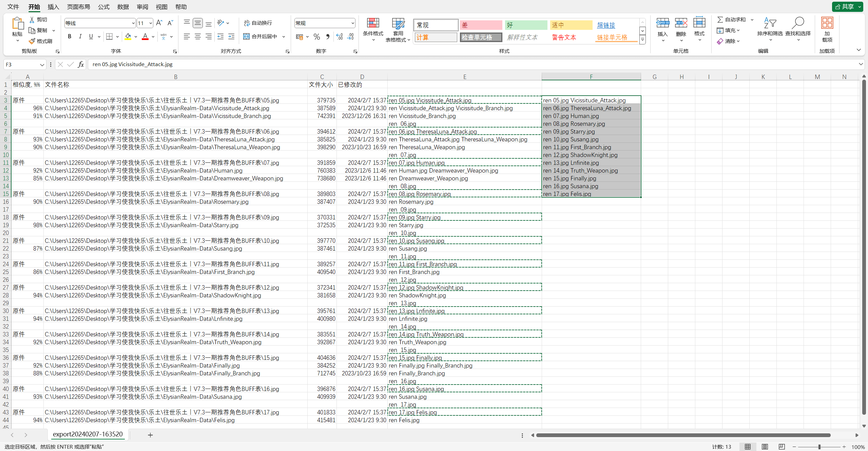The image size is (868, 451).
Task: Toggle bold formatting
Action: pyautogui.click(x=70, y=37)
